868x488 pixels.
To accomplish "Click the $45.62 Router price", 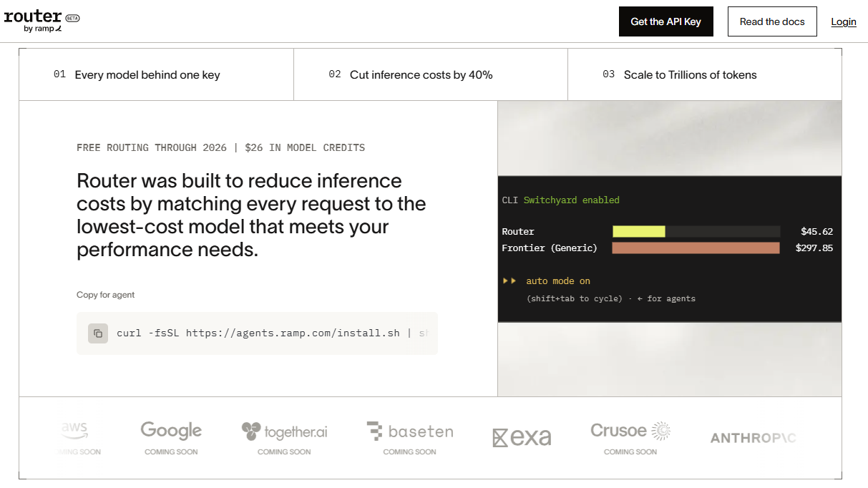I will pos(816,231).
